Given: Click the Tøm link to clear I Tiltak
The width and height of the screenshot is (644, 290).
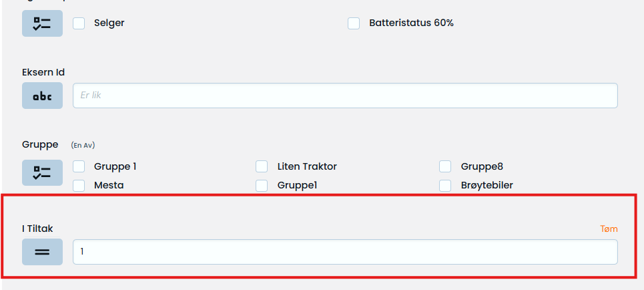Looking at the screenshot, I should (x=609, y=229).
